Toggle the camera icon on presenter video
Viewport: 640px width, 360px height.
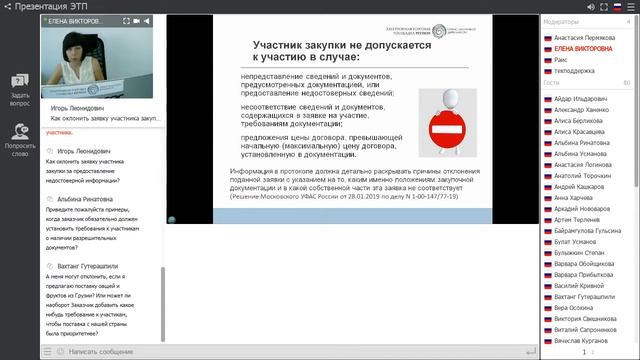[137, 21]
